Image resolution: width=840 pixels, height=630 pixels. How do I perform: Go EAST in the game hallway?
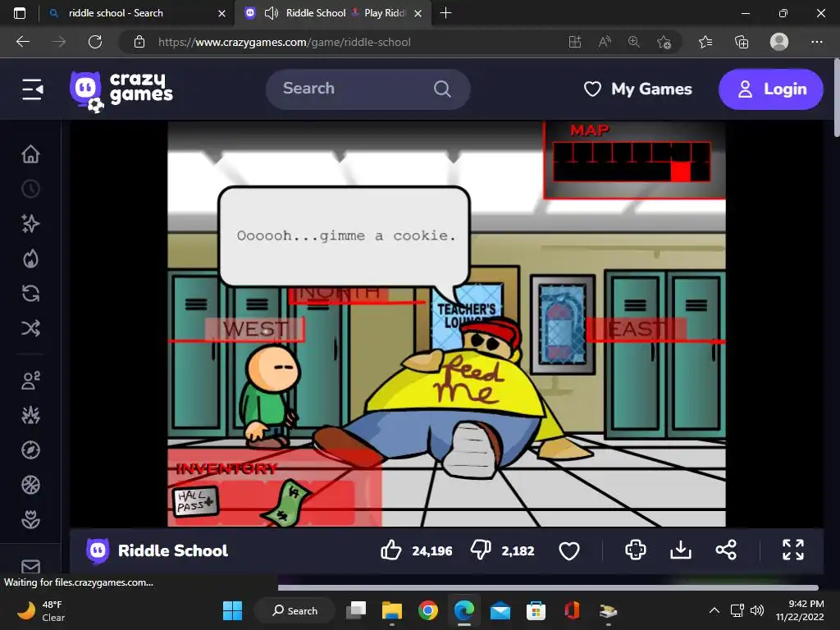coord(636,329)
